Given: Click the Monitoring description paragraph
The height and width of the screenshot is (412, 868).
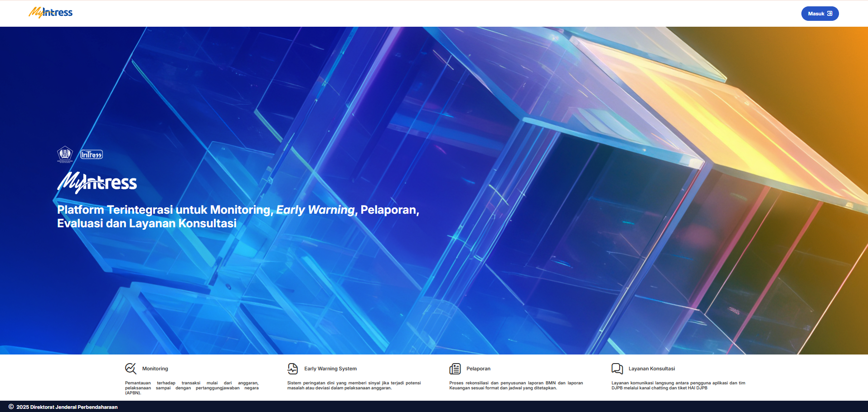Looking at the screenshot, I should coord(192,388).
